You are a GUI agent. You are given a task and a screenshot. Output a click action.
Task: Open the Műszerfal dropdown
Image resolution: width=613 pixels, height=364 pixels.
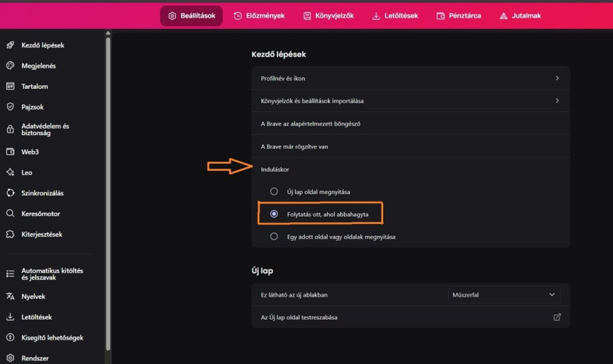pos(504,295)
